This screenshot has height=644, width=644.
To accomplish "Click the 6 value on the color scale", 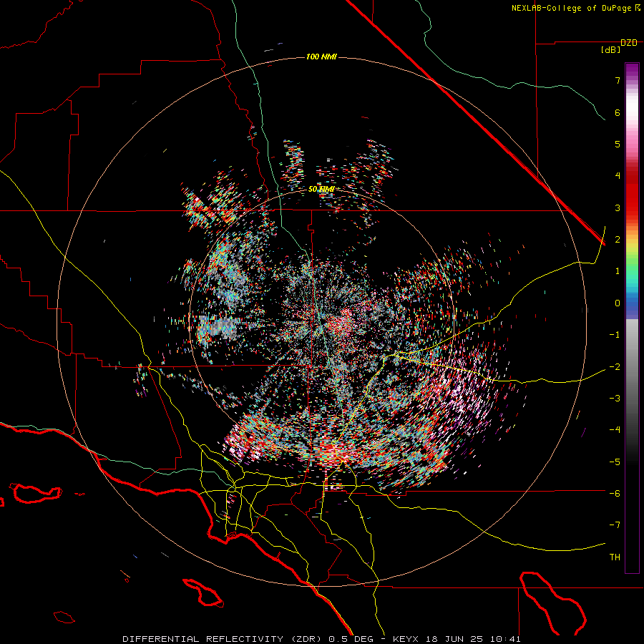I will (x=618, y=112).
